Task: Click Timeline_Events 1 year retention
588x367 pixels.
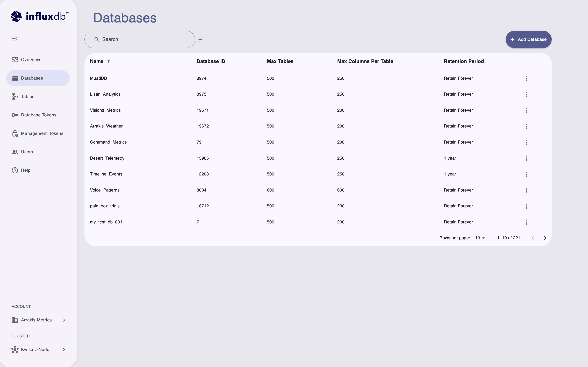Action: pyautogui.click(x=450, y=174)
